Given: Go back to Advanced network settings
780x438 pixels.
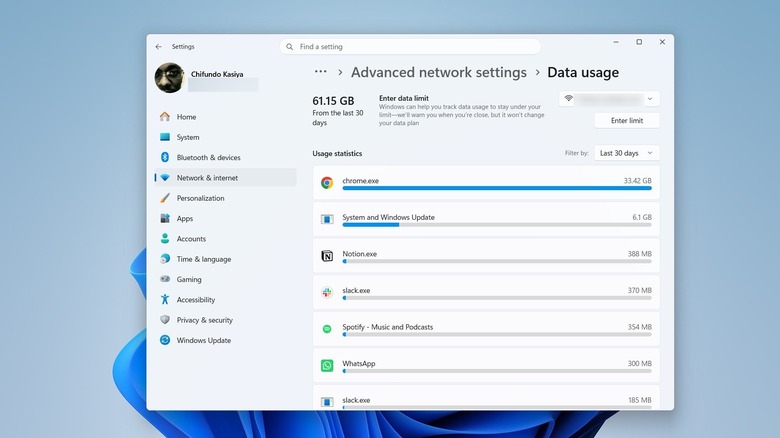Looking at the screenshot, I should [x=439, y=72].
